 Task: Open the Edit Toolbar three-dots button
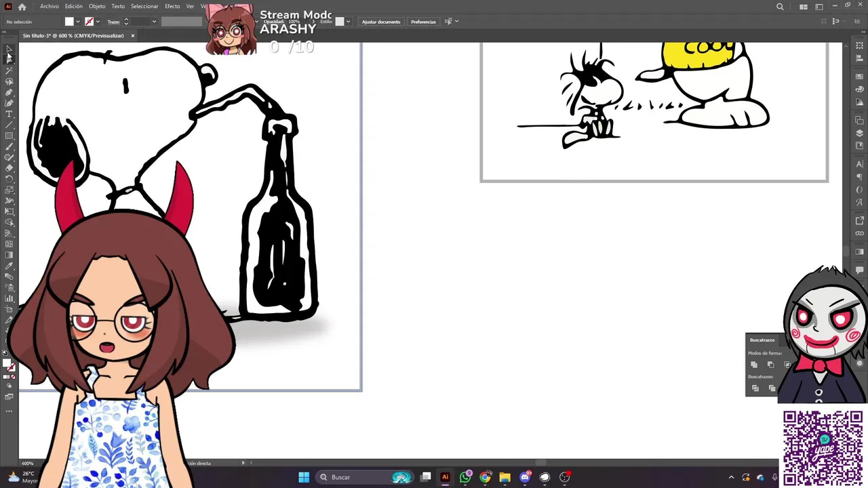coord(9,411)
